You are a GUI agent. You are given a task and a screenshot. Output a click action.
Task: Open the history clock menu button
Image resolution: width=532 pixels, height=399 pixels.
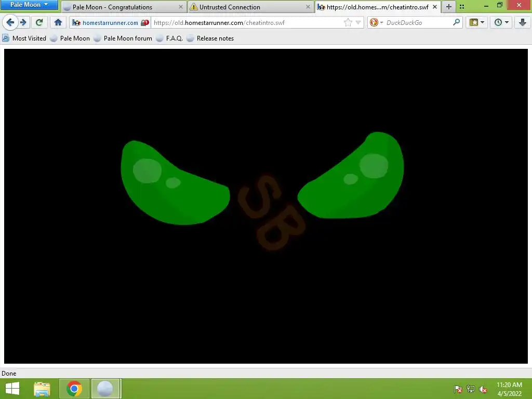pyautogui.click(x=501, y=23)
